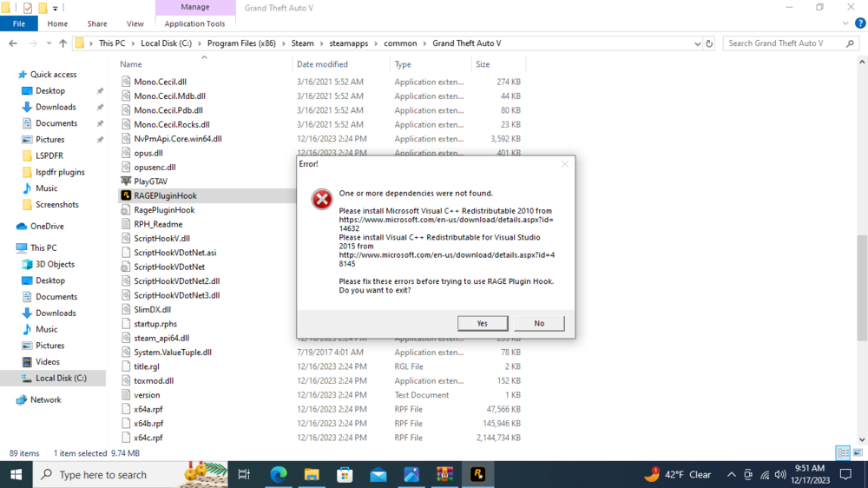Open the Mail app on taskbar
This screenshot has width=868, height=488.
tap(378, 475)
